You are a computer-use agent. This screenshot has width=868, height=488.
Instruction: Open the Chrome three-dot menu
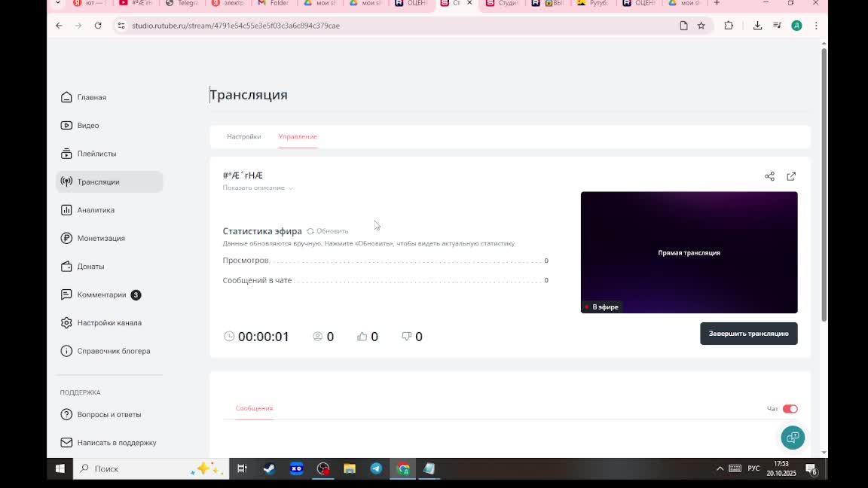point(816,26)
